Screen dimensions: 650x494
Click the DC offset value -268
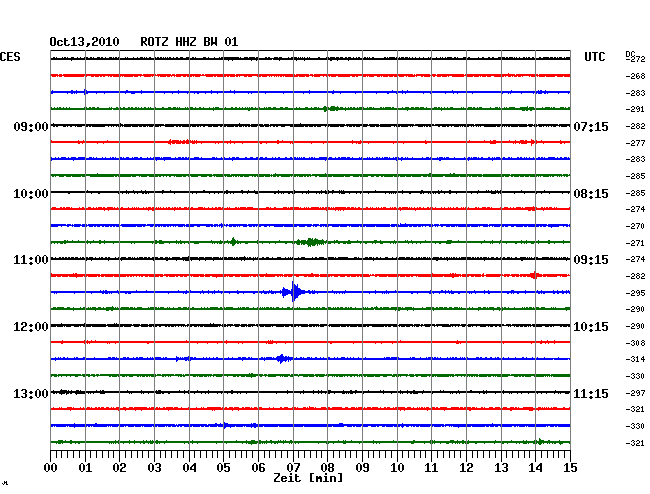pyautogui.click(x=635, y=76)
